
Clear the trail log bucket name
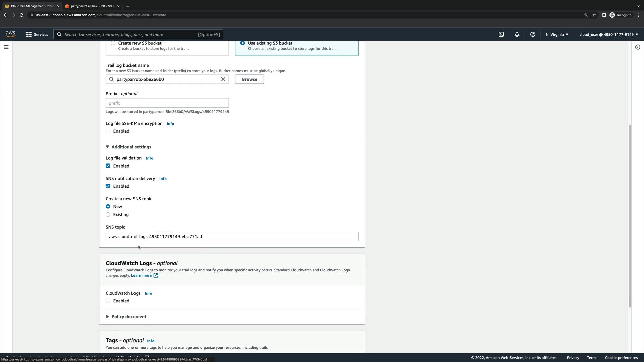pyautogui.click(x=223, y=79)
